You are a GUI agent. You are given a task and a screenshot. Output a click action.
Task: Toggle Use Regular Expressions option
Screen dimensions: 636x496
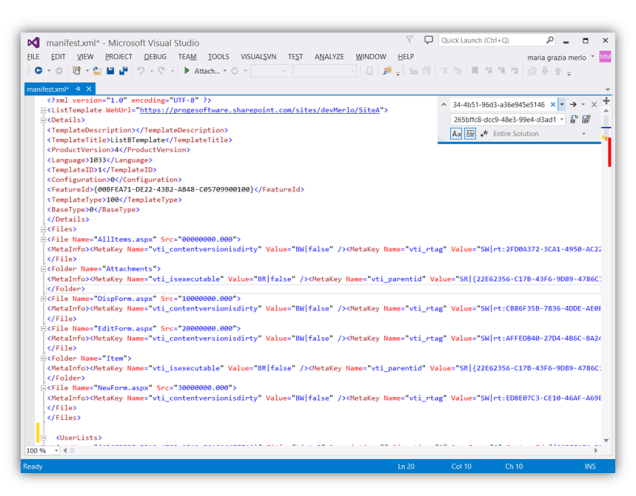[484, 133]
